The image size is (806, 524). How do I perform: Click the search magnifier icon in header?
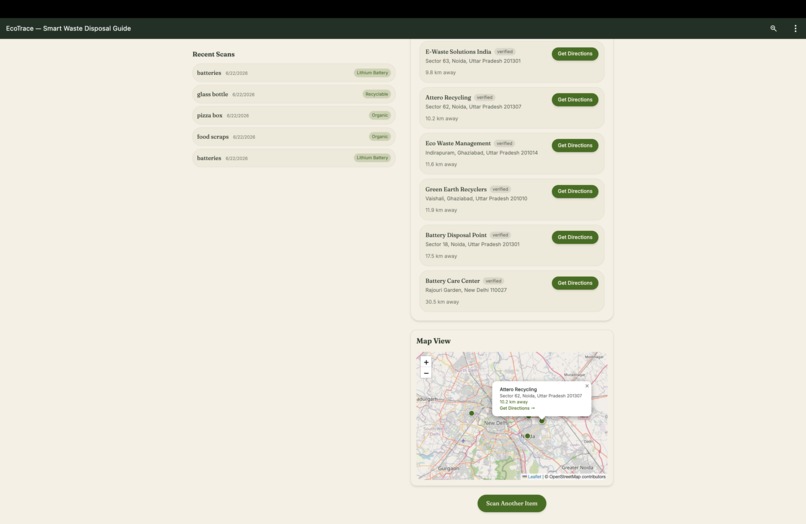[x=773, y=29]
